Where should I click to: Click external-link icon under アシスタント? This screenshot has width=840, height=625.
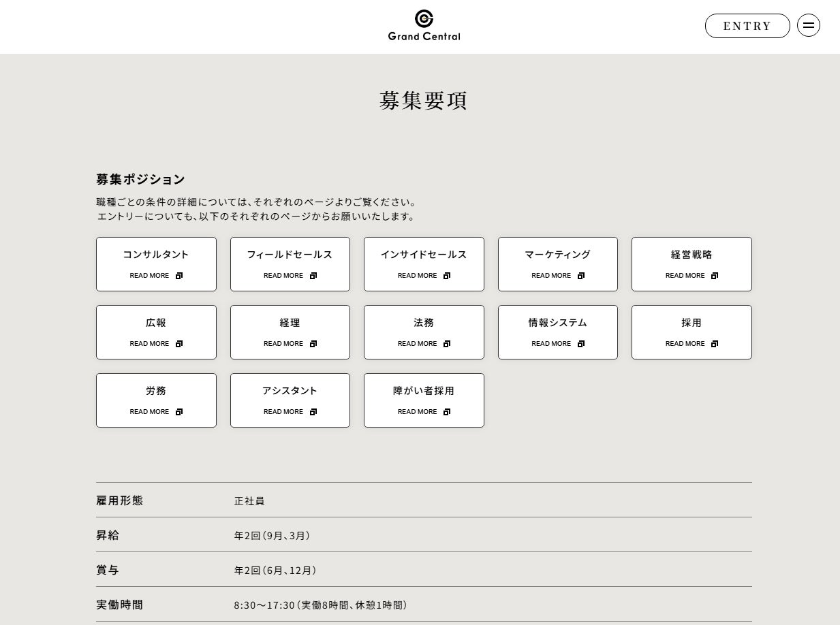313,412
